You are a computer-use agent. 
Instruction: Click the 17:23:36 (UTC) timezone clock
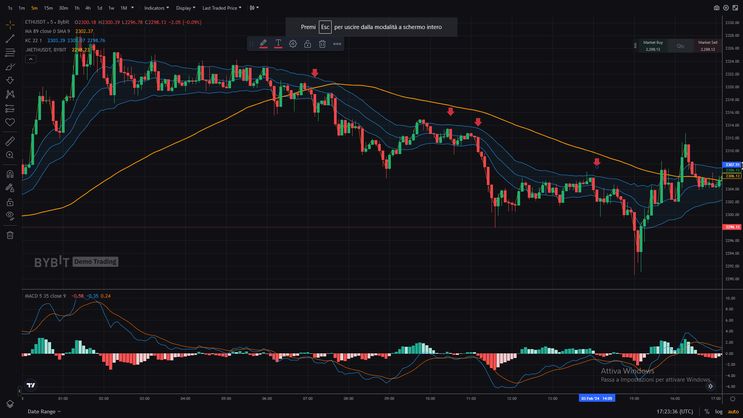(x=675, y=411)
